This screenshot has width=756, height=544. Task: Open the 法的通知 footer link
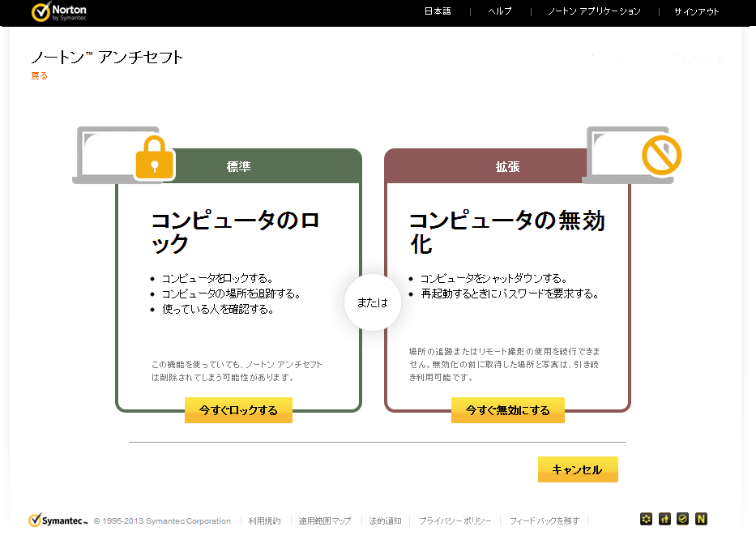pos(385,520)
